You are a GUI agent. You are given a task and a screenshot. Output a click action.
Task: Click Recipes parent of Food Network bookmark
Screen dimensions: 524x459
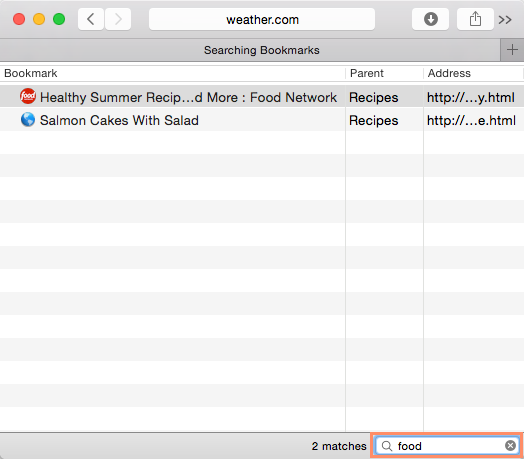coord(374,98)
